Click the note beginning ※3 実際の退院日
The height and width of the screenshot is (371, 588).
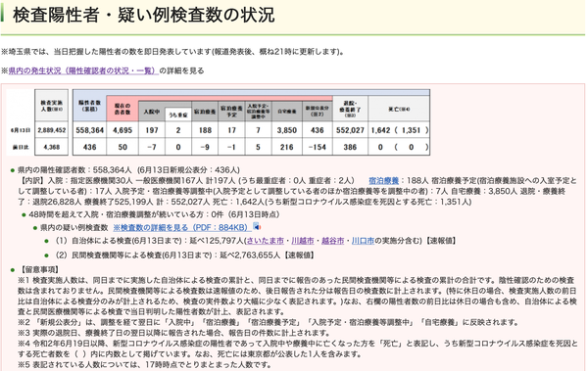[174, 333]
